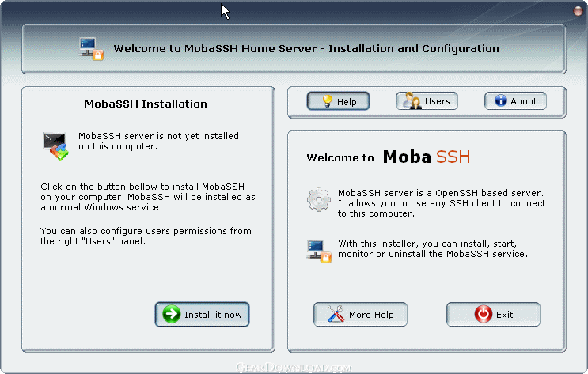Screen dimensions: 588x374
Task: Open the Help panel
Action: (338, 101)
